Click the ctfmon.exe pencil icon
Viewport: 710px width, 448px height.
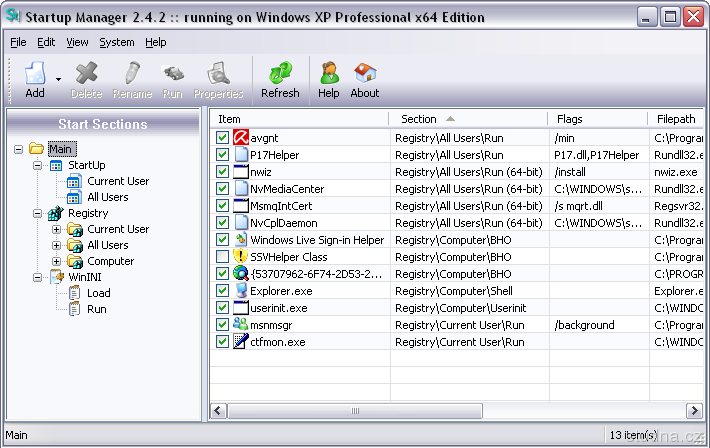[240, 342]
